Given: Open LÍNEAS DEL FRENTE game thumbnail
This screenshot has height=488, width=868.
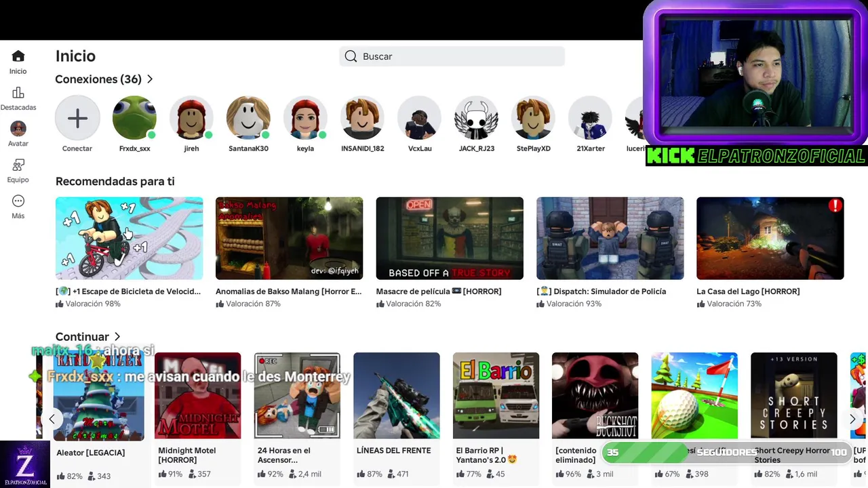Looking at the screenshot, I should click(x=397, y=395).
